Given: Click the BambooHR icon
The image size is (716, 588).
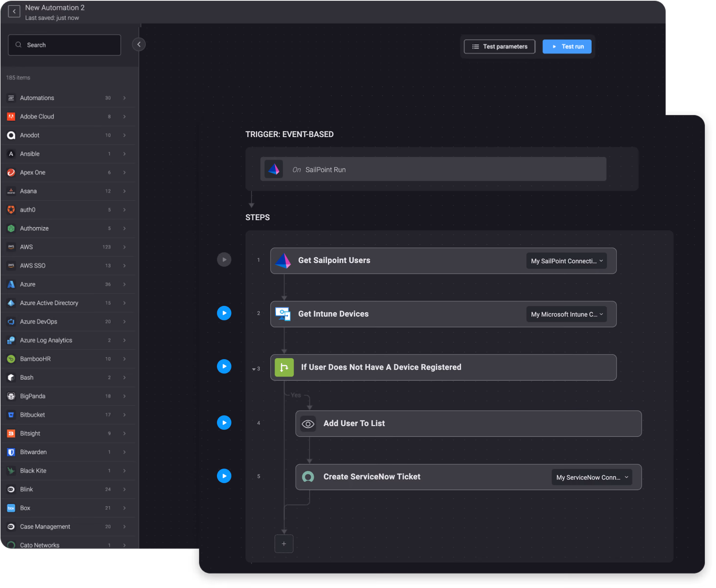Looking at the screenshot, I should tap(11, 359).
